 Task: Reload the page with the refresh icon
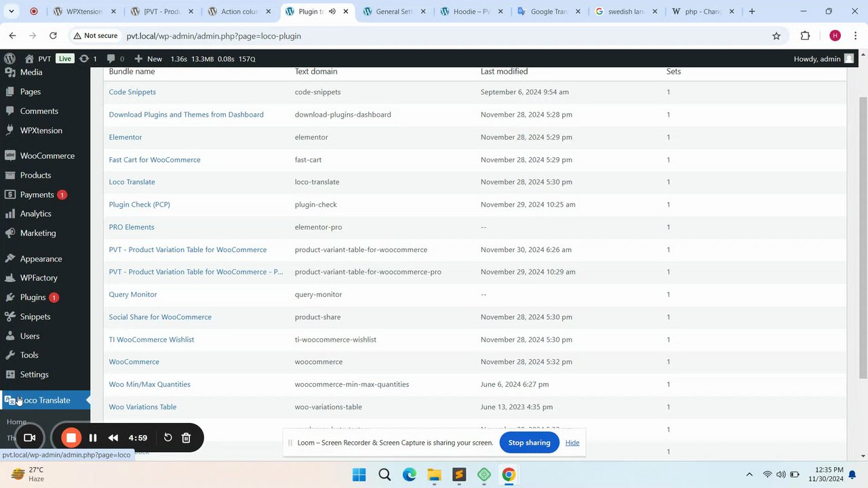click(x=53, y=36)
